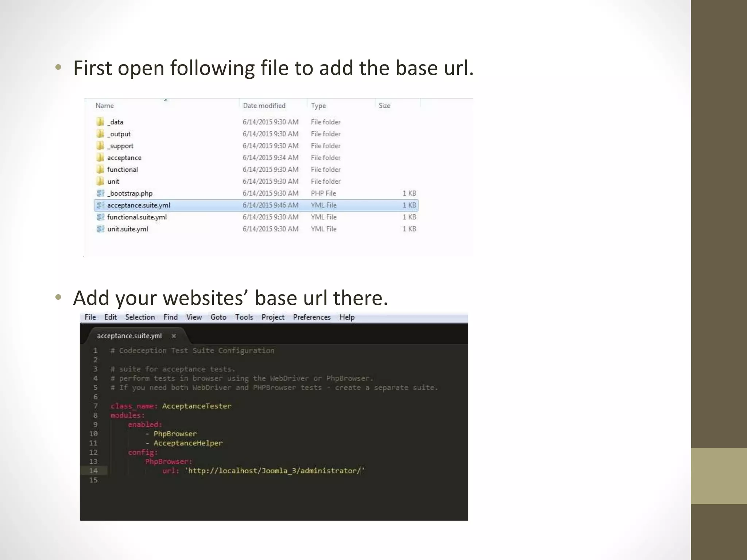Open the Goto menu
The image size is (747, 560).
pos(218,317)
